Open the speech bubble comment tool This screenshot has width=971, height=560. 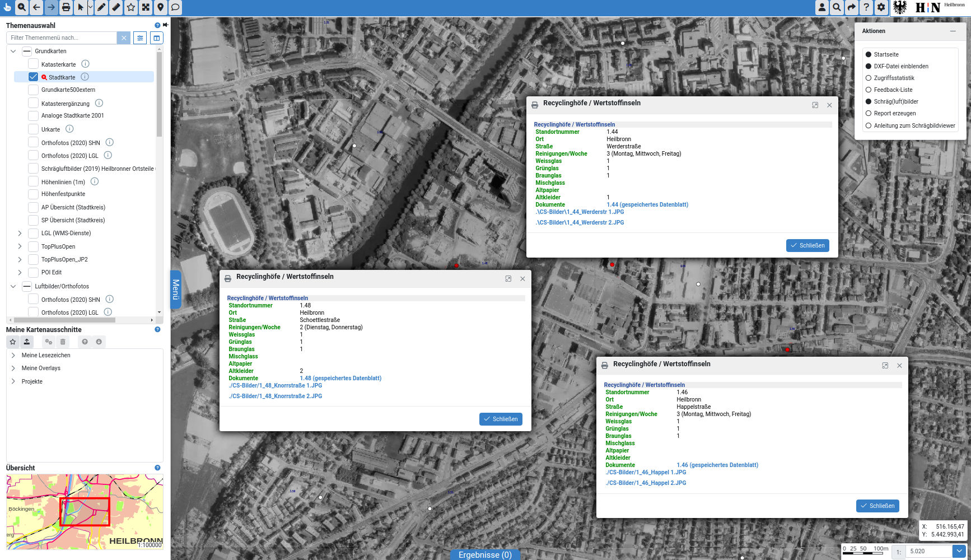coord(175,7)
